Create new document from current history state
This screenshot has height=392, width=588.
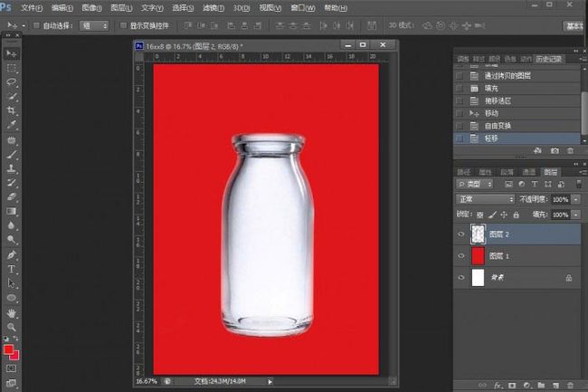click(x=537, y=151)
